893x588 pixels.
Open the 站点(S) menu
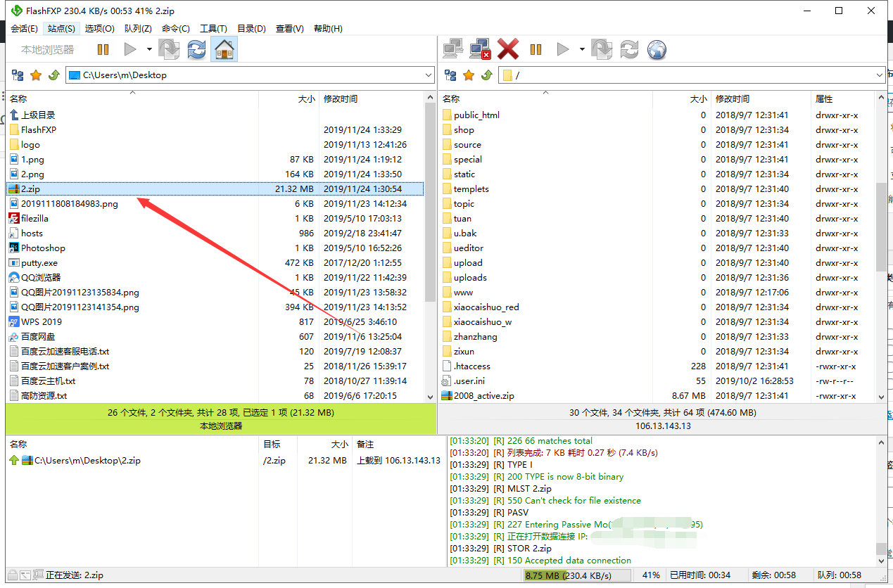tap(61, 29)
